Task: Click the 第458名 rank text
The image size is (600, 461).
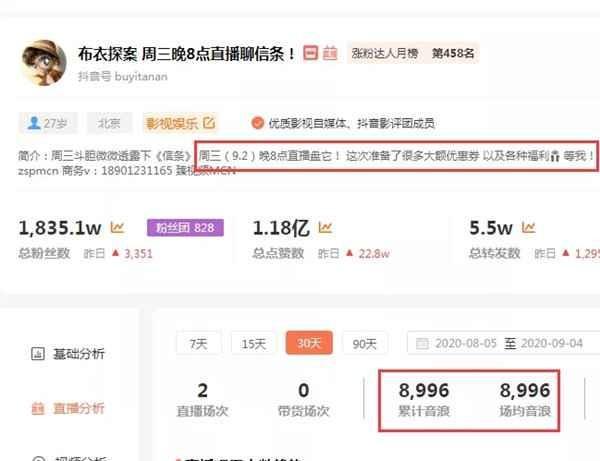Action: [453, 53]
